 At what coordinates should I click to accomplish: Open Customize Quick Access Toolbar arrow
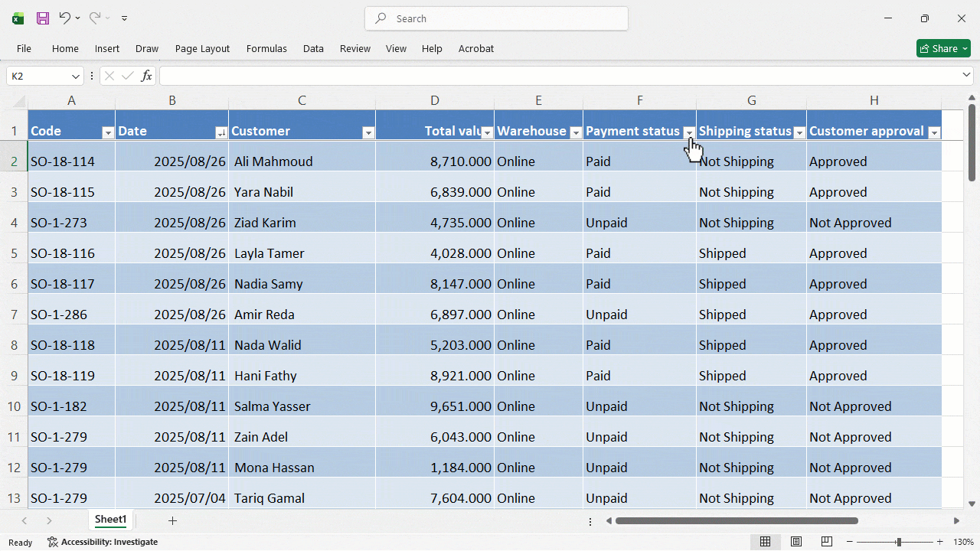(125, 18)
